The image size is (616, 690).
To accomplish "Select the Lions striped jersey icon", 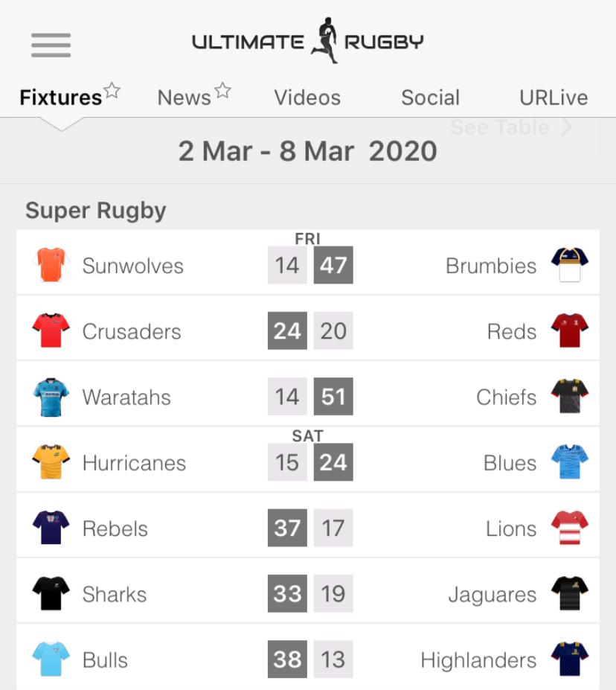I will click(569, 528).
